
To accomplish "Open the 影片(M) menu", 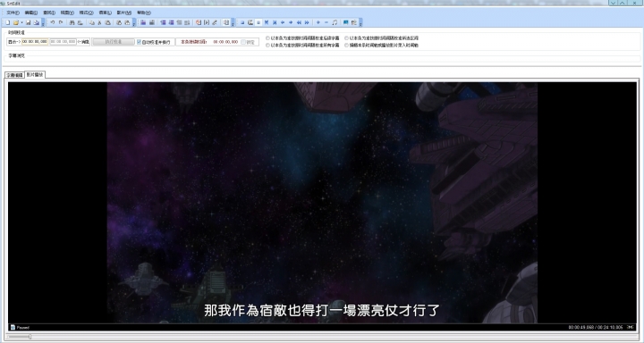I will [x=123, y=13].
